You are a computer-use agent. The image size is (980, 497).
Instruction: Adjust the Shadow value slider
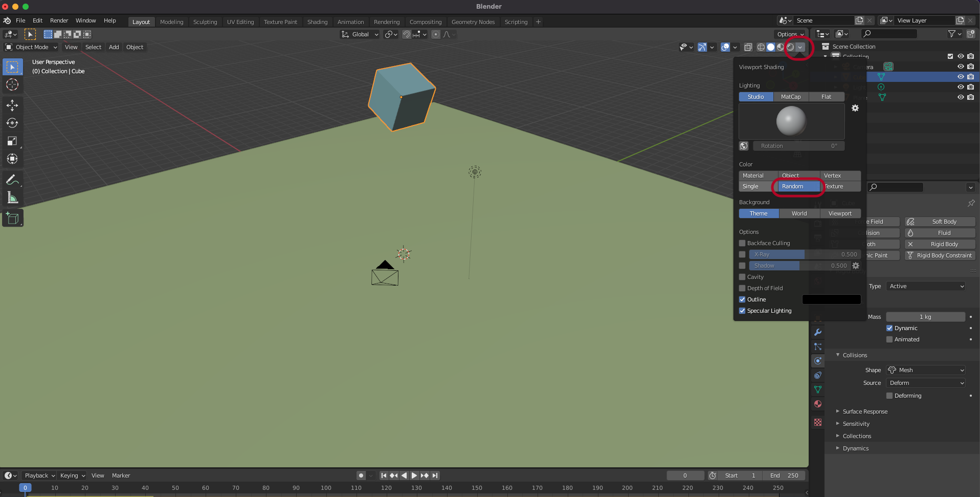coord(799,266)
